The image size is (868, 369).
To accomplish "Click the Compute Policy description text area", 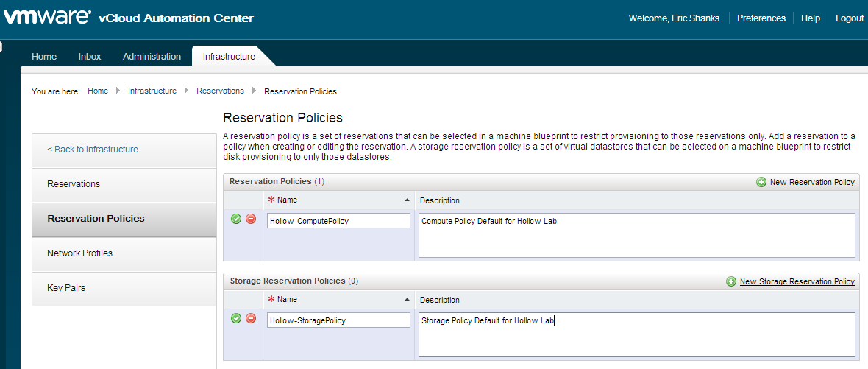I will pos(636,235).
